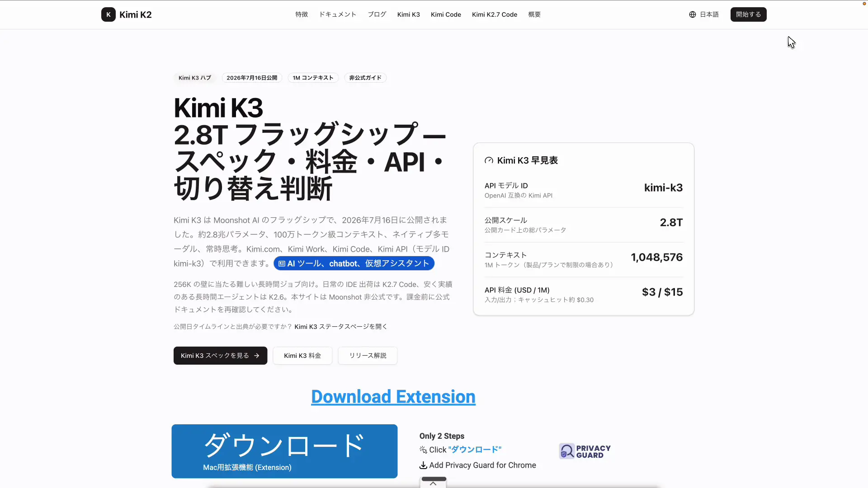Open the 特徴 nav item
This screenshot has width=868, height=488.
(302, 14)
